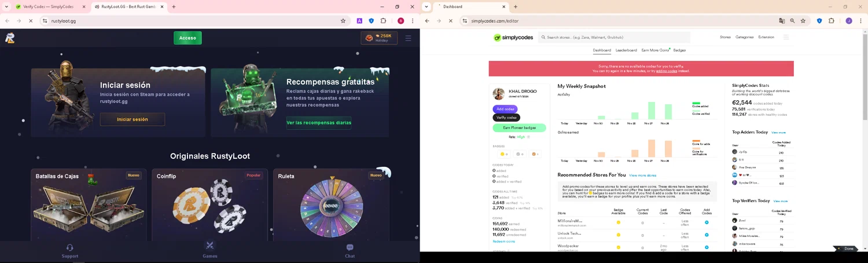The image size is (868, 263).
Task: Open the RustyLoot hamburger menu
Action: (408, 38)
